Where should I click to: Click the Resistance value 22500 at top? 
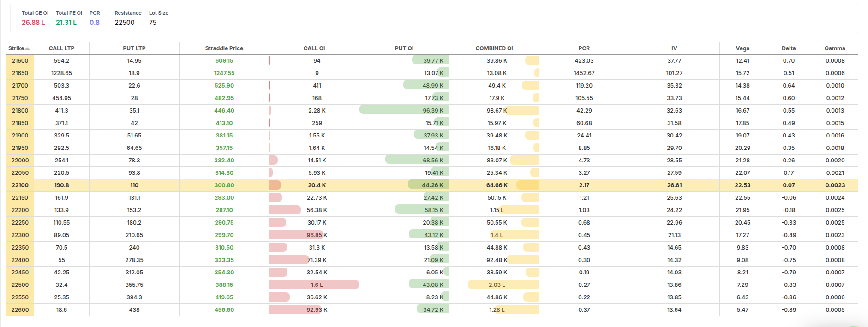125,23
